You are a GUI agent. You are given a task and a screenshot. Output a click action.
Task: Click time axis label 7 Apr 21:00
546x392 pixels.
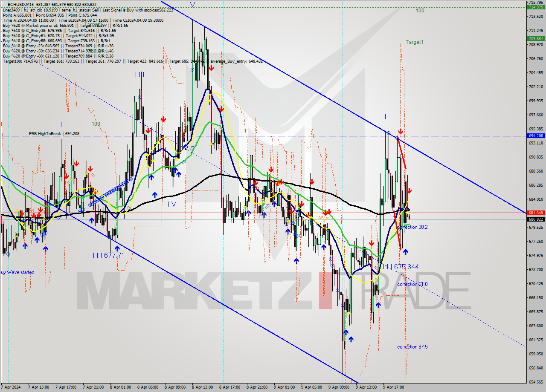[x=93, y=387]
